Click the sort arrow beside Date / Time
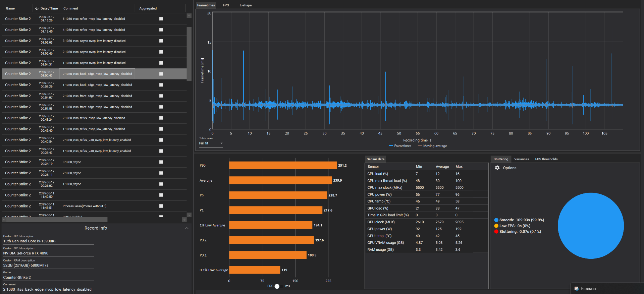644x294 pixels. (x=37, y=8)
